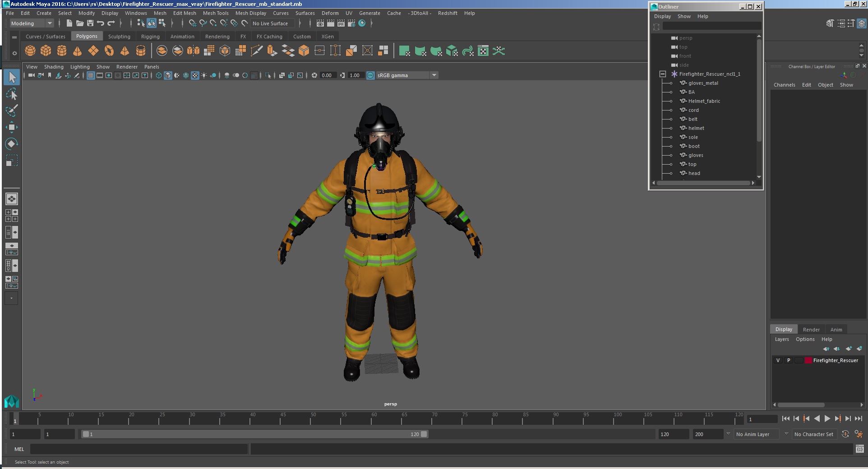Click the Redo arrow icon

[x=111, y=23]
